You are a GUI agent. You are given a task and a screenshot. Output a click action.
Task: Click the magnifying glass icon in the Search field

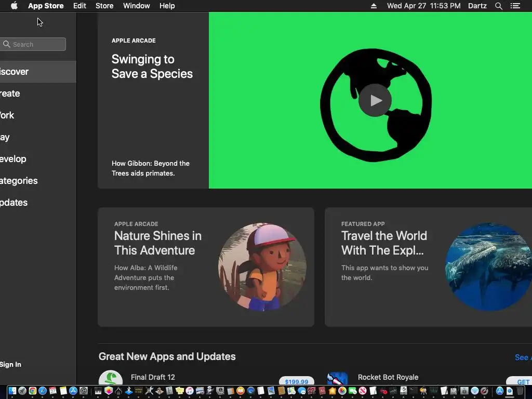tap(6, 44)
